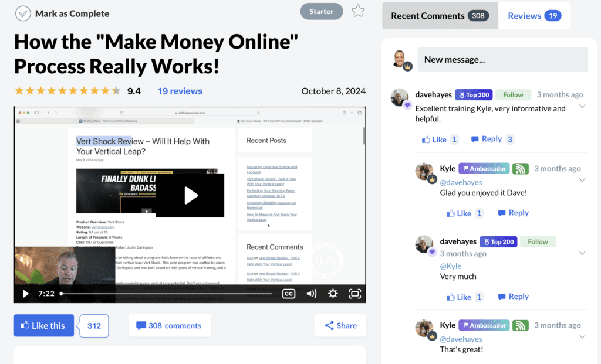This screenshot has width=601, height=364.
Task: Open Kyle's avatar on 'That's great!' reply
Action: (x=425, y=329)
